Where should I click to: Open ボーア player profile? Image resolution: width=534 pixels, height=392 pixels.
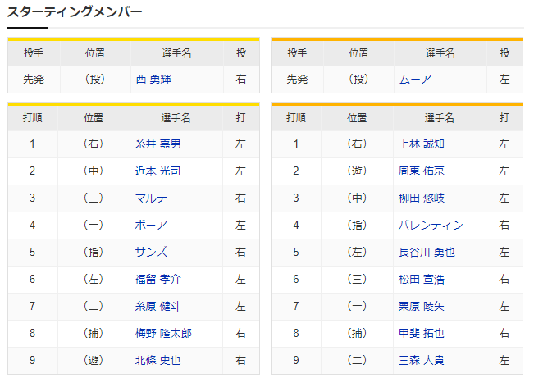pyautogui.click(x=151, y=226)
